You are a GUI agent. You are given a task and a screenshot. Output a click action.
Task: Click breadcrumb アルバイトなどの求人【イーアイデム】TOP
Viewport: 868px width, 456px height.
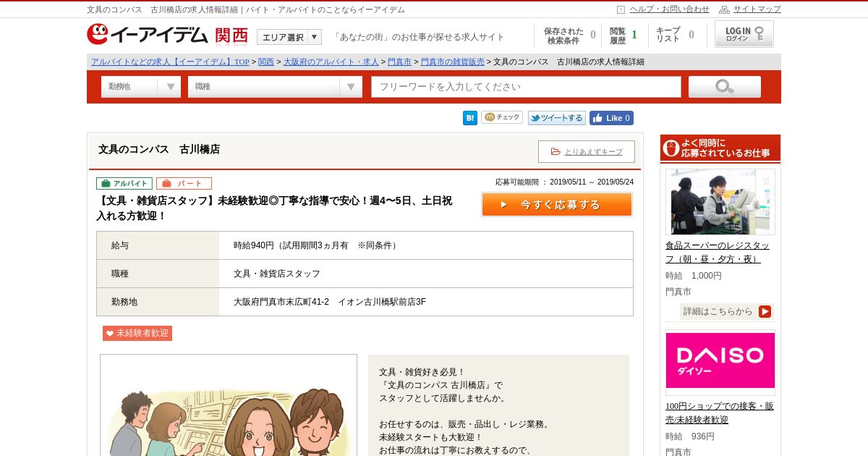(170, 62)
